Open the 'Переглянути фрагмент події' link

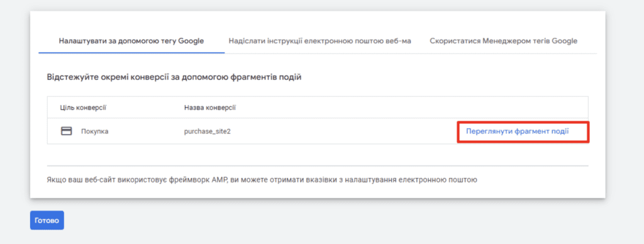[x=517, y=131]
